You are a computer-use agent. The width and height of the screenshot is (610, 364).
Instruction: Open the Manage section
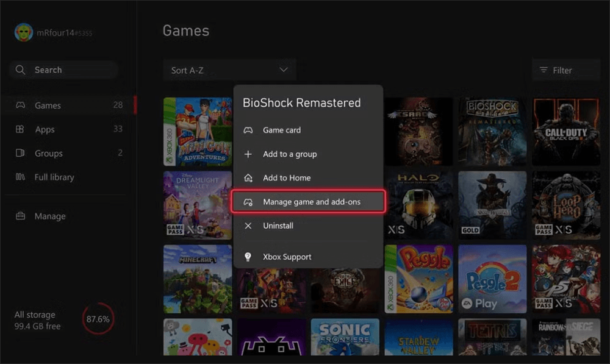click(70, 216)
